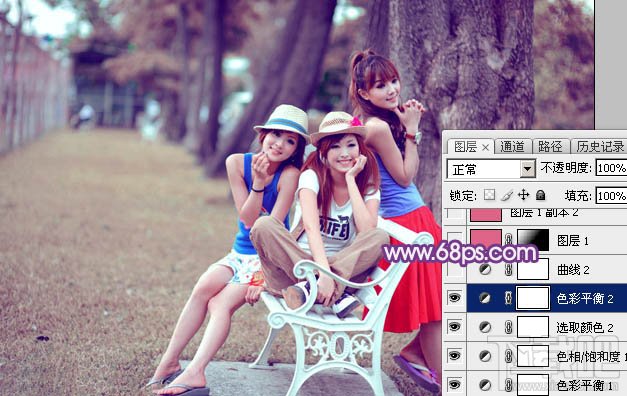Open the 路径 tab

[550, 147]
